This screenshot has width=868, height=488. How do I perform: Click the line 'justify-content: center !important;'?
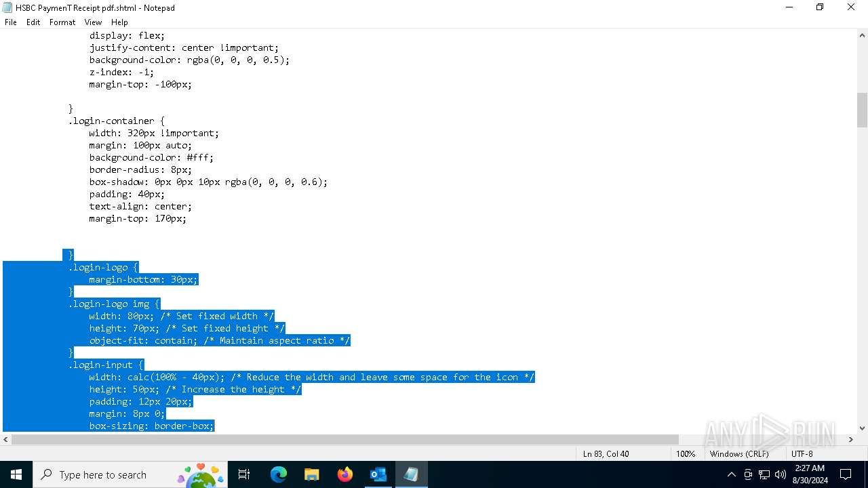[184, 47]
